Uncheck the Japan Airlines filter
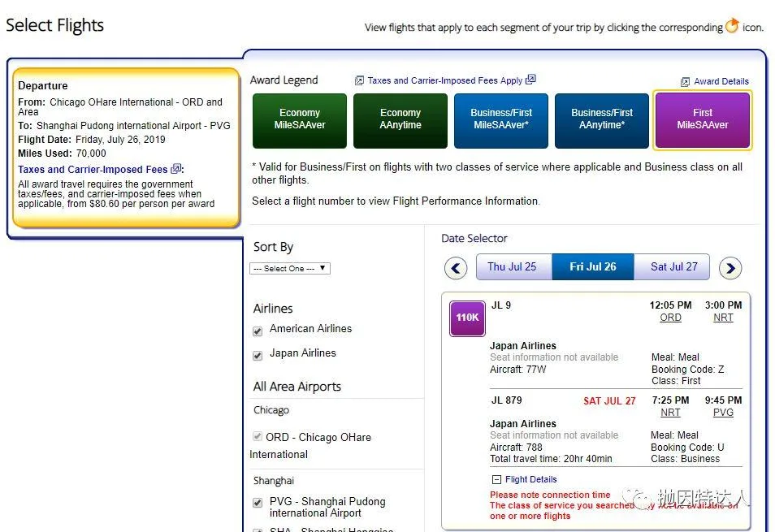Screen dimensions: 775x532 pos(258,356)
